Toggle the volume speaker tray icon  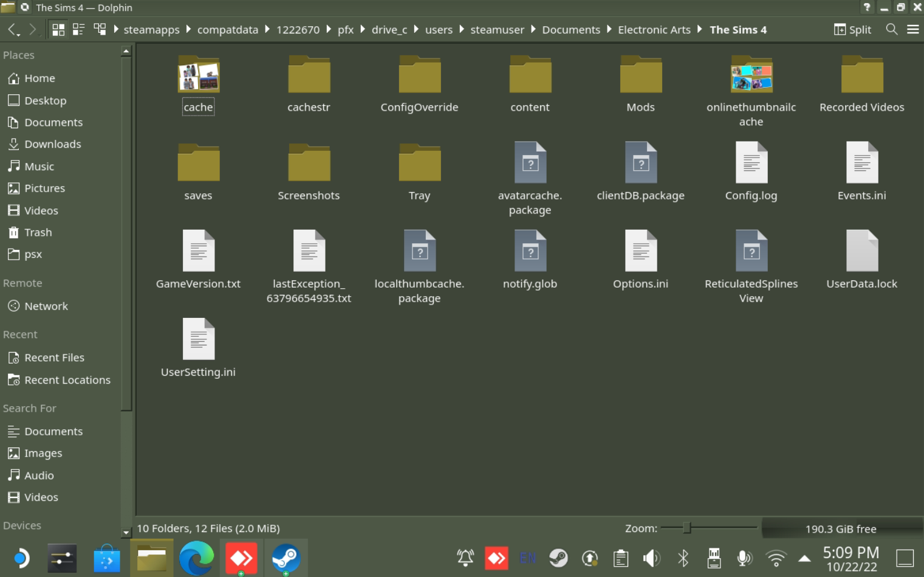click(652, 558)
